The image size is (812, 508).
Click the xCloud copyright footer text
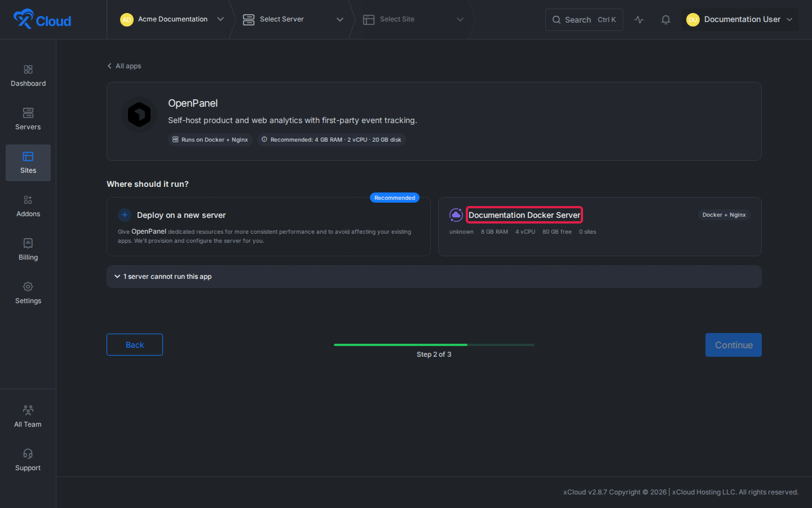(681, 492)
